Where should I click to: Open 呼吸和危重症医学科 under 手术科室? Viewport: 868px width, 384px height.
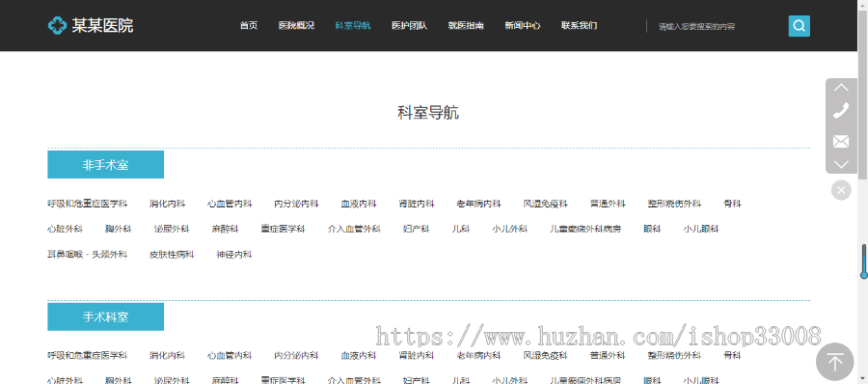pos(88,355)
